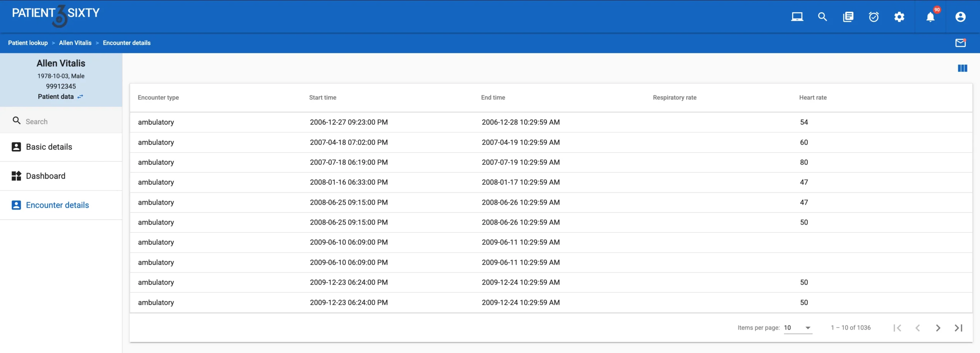Toggle table column chooser icon
The image size is (980, 353).
(x=962, y=68)
